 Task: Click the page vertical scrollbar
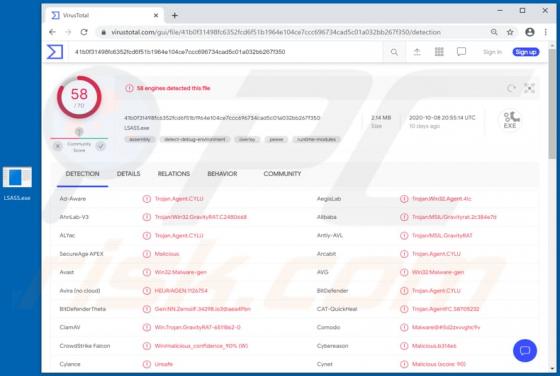click(x=552, y=104)
